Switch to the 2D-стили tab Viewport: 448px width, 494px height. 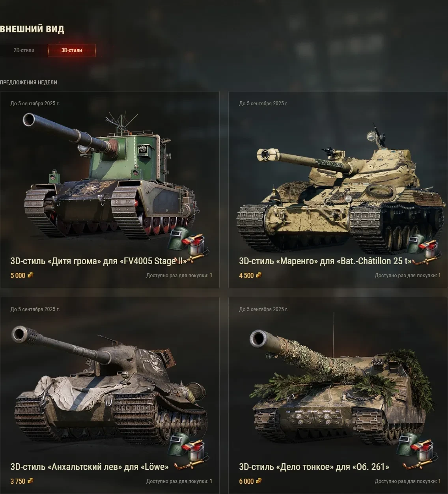24,50
